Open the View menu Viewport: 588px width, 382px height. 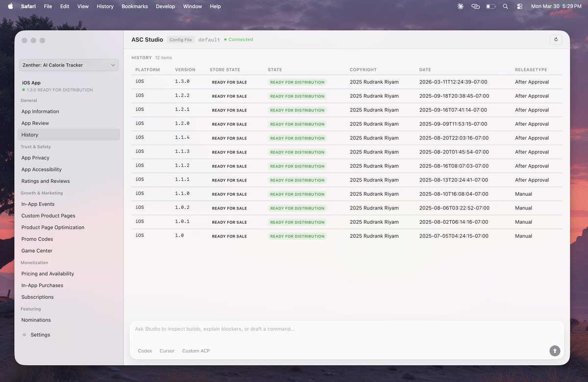pos(83,6)
